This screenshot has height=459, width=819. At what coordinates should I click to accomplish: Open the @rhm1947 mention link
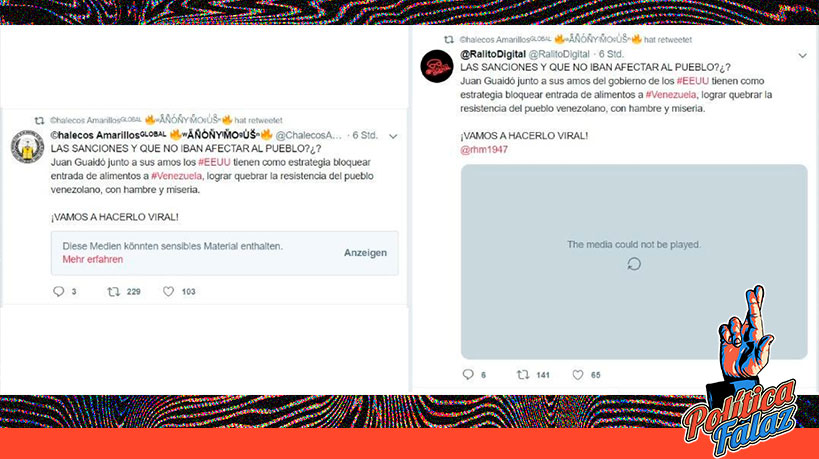click(x=484, y=149)
